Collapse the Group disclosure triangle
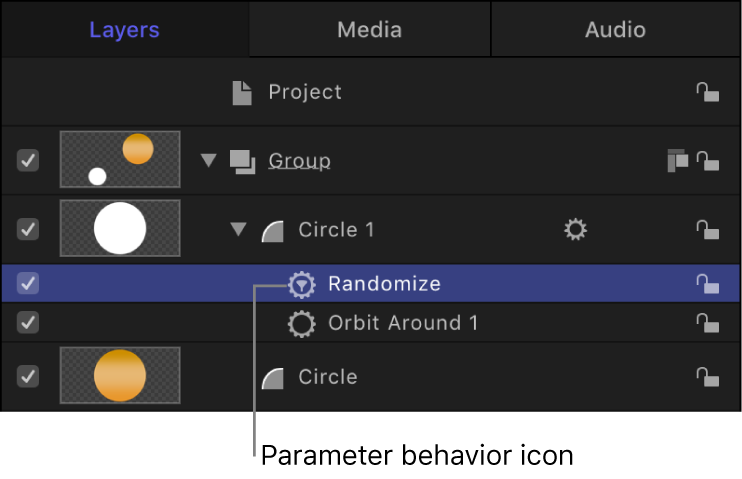The width and height of the screenshot is (742, 479). pos(208,160)
